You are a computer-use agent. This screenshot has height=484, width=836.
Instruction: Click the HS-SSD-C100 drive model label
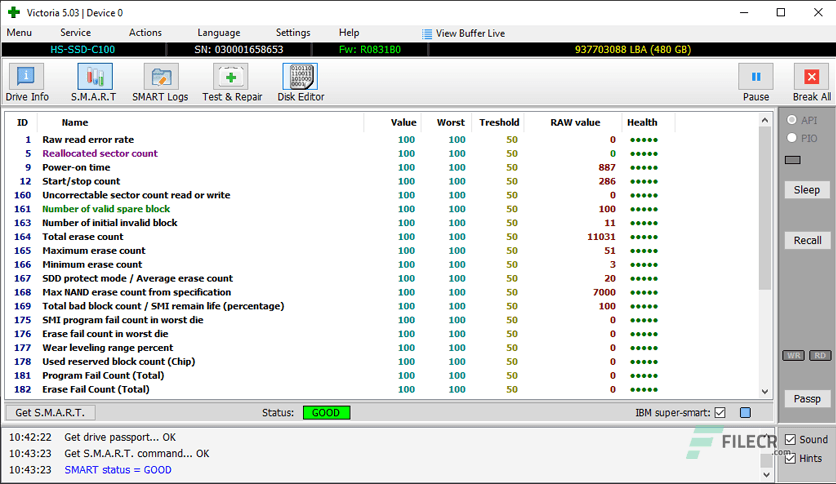click(83, 50)
